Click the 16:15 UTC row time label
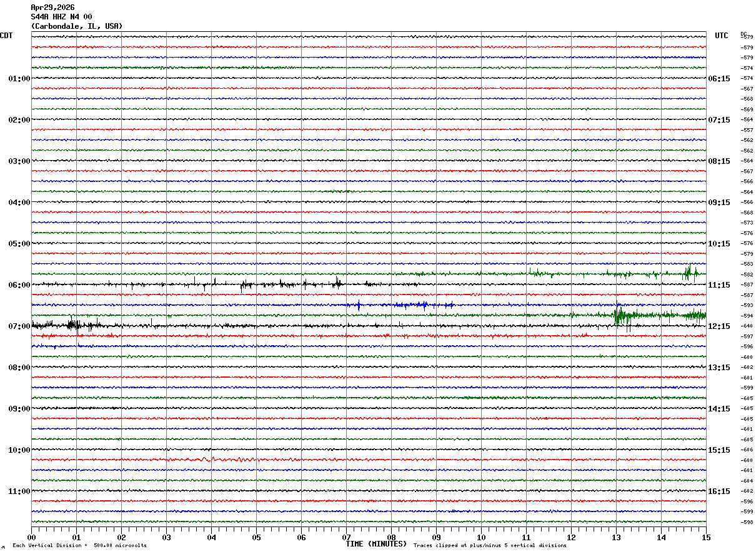This screenshot has height=554, width=756. pos(719,491)
